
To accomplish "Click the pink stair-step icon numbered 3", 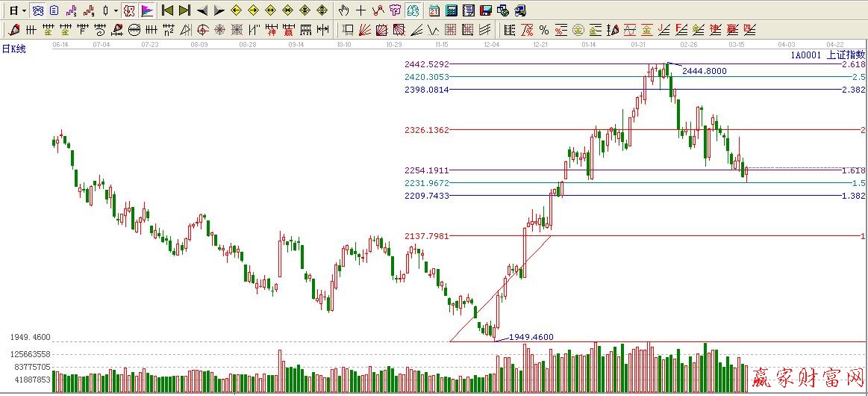I will click(72, 10).
